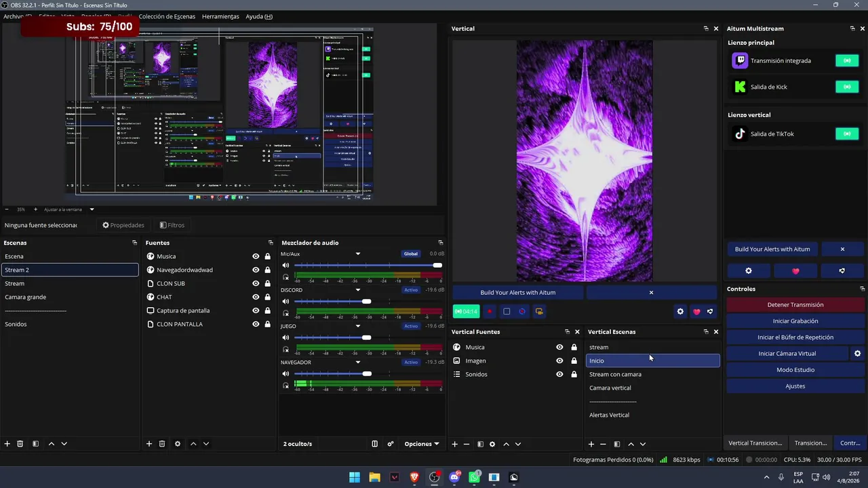The height and width of the screenshot is (488, 868).
Task: Mute the DISCORD audio channel speaker
Action: (285, 301)
